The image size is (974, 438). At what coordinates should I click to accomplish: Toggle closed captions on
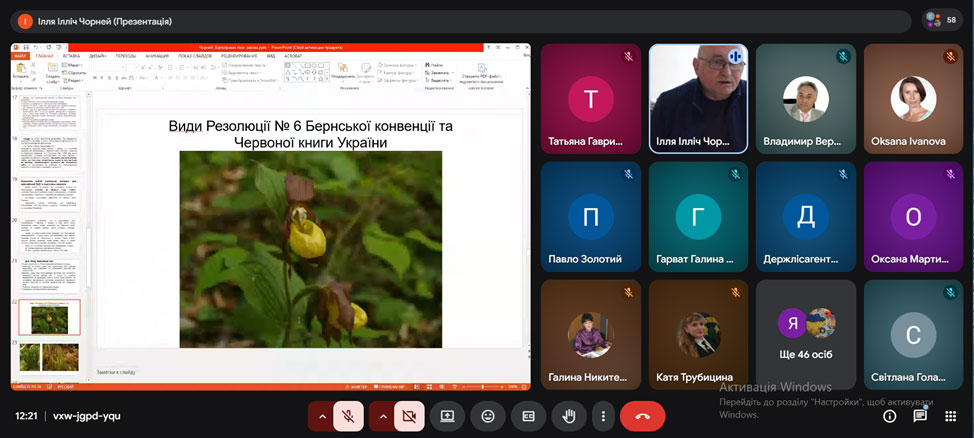(x=528, y=416)
